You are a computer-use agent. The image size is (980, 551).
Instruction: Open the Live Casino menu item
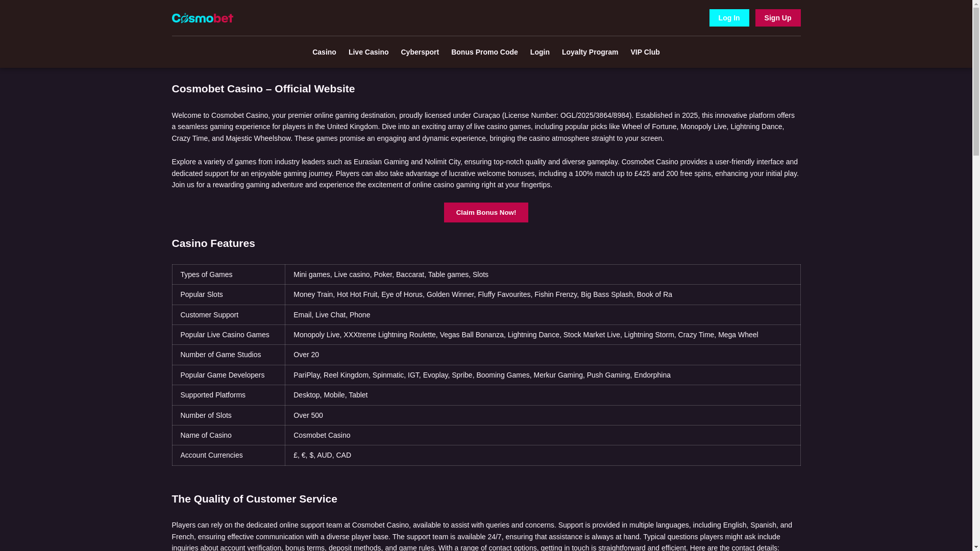pos(368,52)
